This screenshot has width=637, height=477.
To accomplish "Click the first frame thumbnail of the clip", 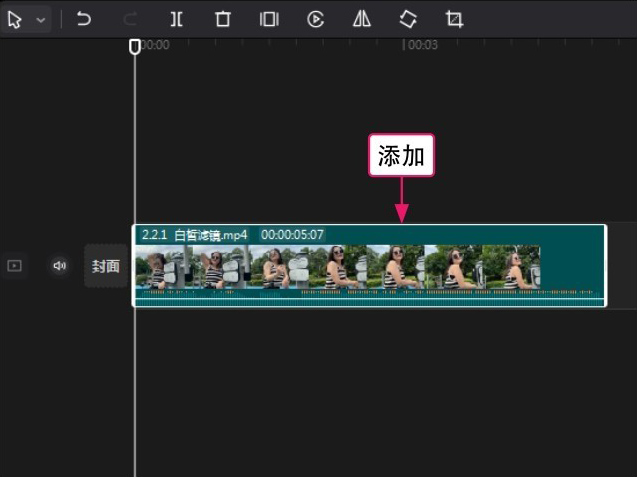I will tap(164, 267).
